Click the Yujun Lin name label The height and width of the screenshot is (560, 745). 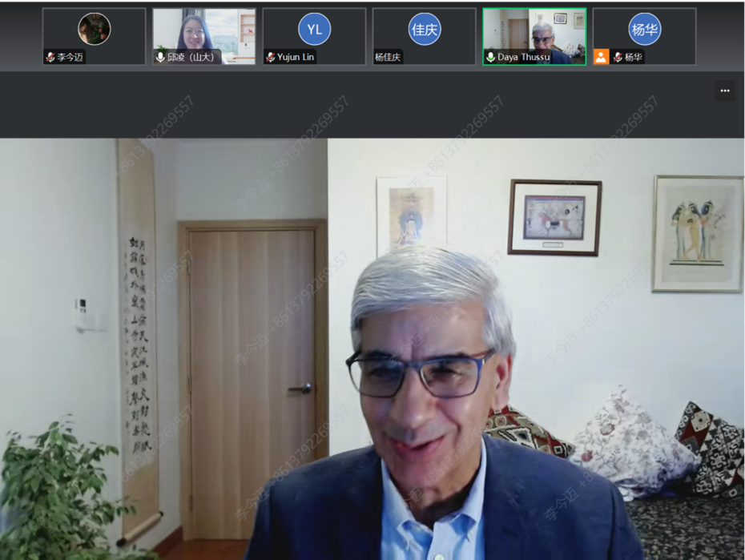(x=296, y=58)
